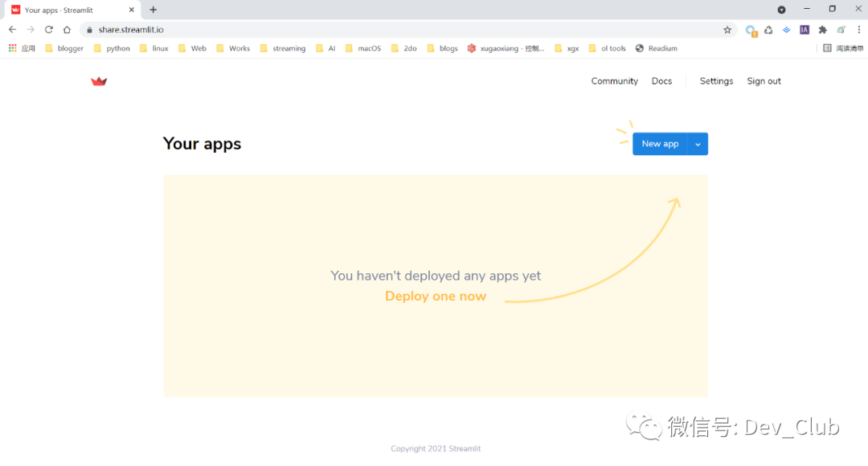The height and width of the screenshot is (466, 868).
Task: Open the Web bookmark folder
Action: pos(192,48)
